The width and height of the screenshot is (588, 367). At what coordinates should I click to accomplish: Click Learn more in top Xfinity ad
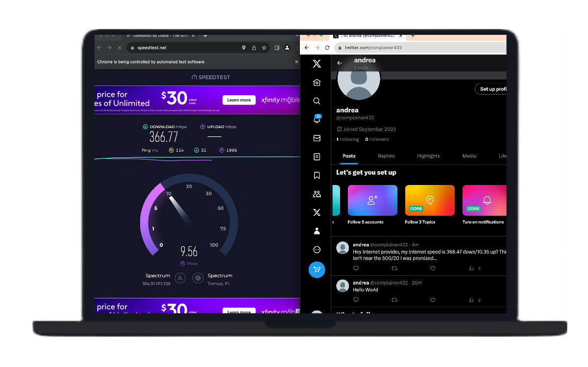tap(239, 100)
